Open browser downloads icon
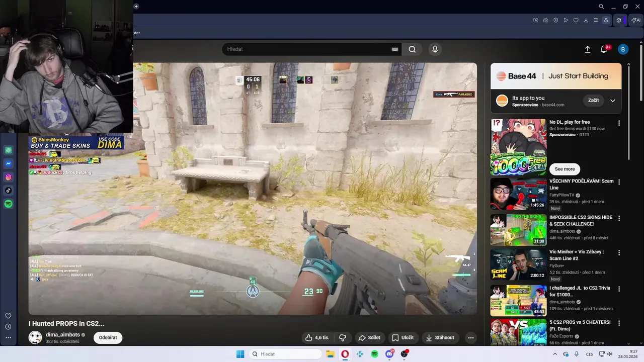The image size is (644, 362). coord(586,20)
